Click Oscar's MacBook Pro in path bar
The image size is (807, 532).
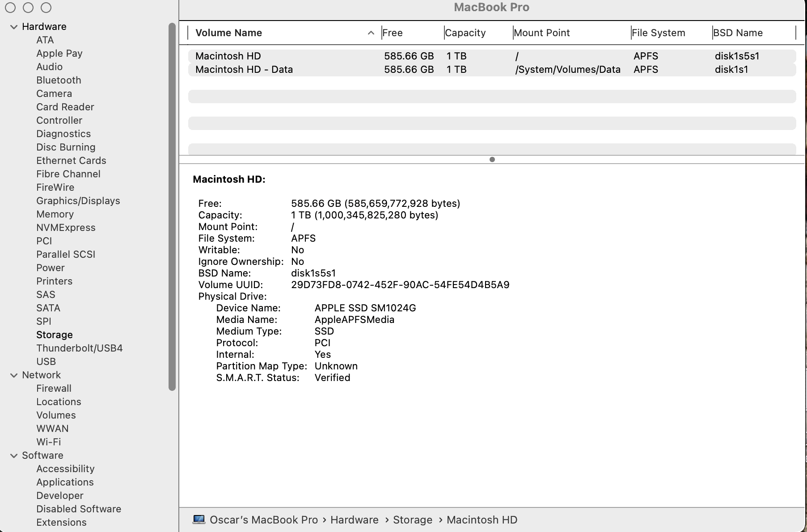[263, 520]
